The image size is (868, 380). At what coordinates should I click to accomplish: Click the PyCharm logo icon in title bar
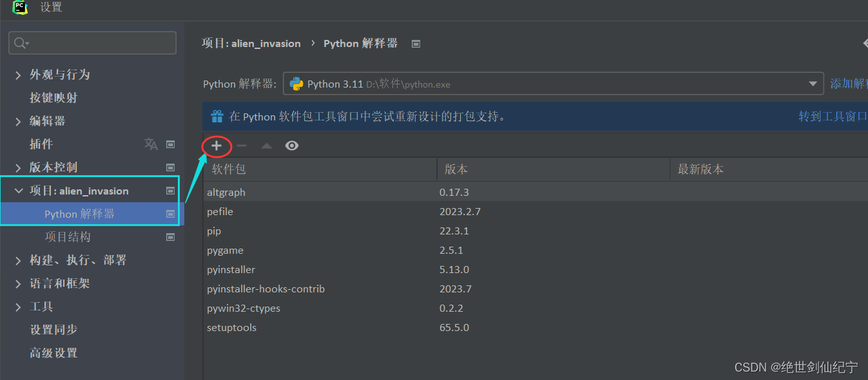[20, 7]
